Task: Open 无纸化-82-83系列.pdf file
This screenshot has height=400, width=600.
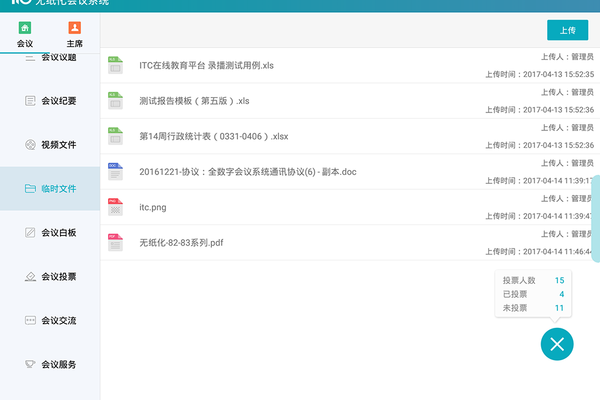Action: coord(181,242)
